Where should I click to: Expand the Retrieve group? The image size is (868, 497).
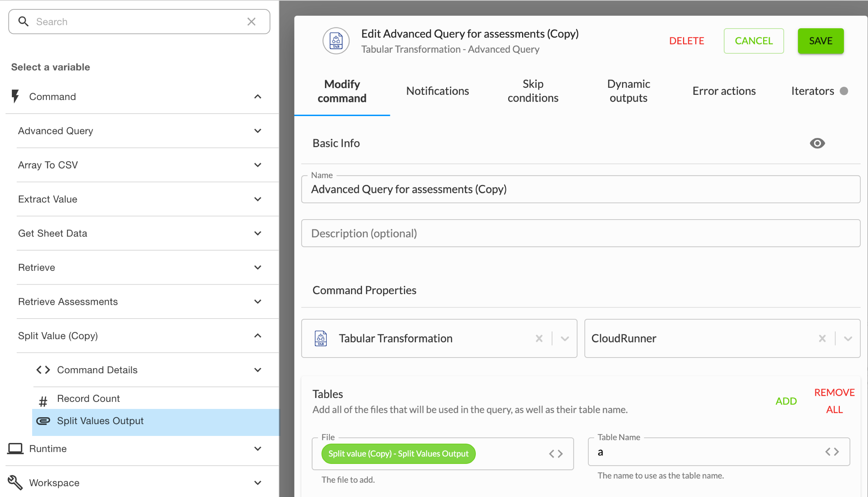click(x=258, y=267)
